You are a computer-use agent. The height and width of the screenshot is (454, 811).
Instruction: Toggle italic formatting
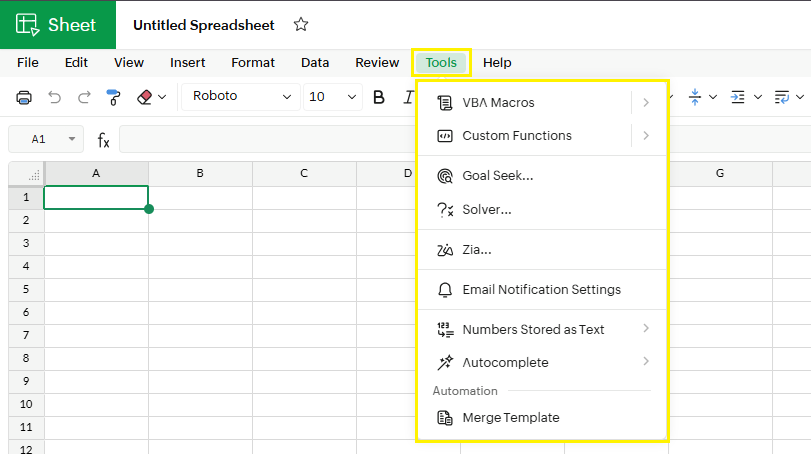408,97
